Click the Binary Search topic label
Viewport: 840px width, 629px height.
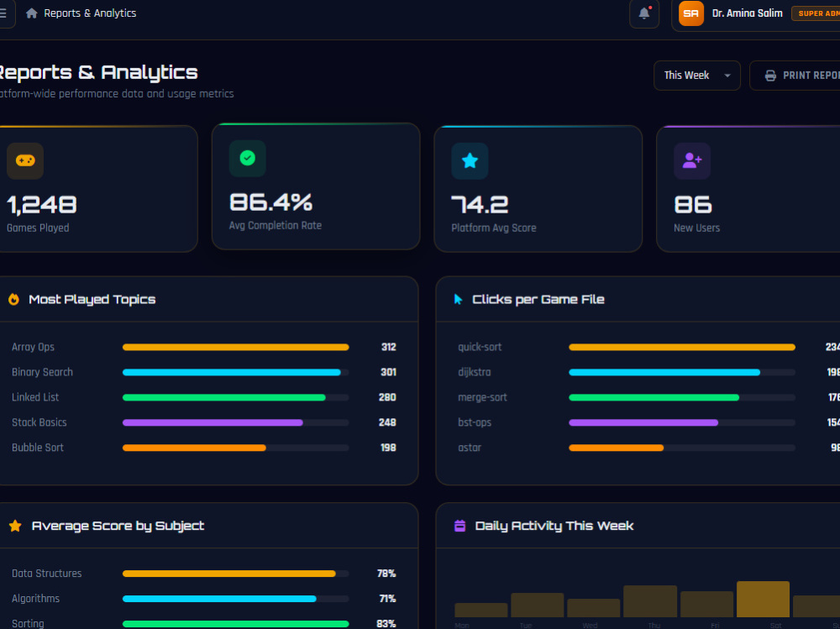(42, 372)
